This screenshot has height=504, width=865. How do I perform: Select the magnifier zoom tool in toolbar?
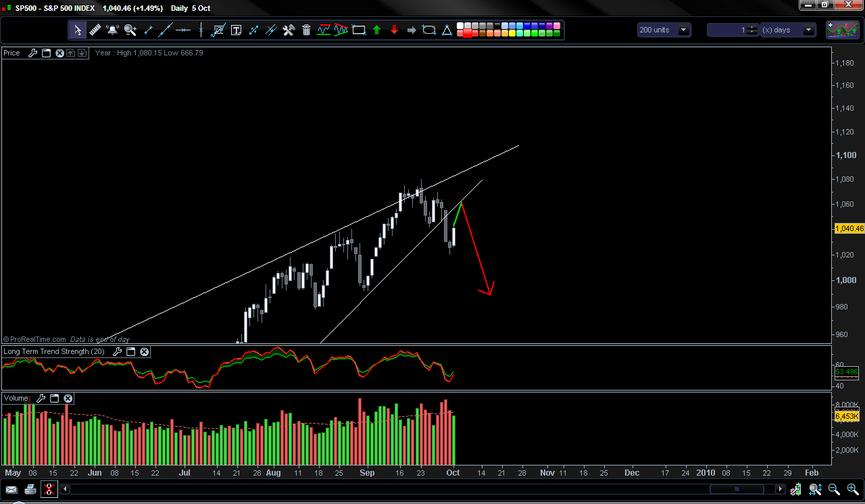click(x=130, y=30)
